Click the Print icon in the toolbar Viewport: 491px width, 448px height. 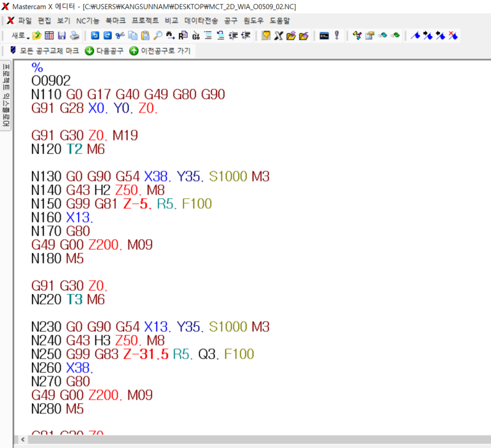click(74, 36)
